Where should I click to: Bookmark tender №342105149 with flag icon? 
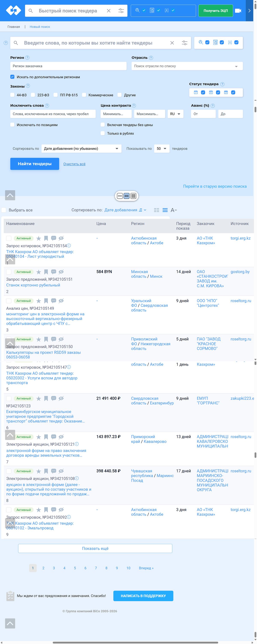pyautogui.click(x=46, y=301)
